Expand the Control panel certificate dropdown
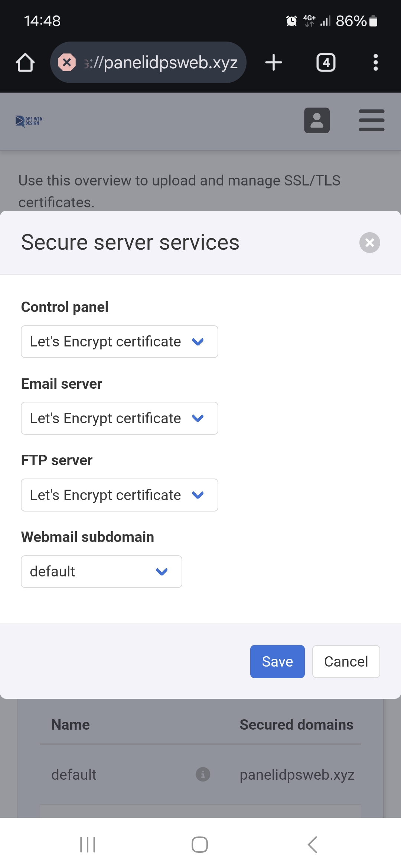Viewport: 401px width, 868px height. [119, 342]
